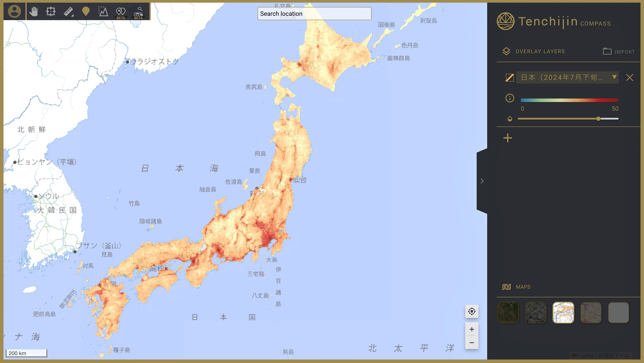Screen dimensions: 644x363
Task: Open the 地理院タイル attribution link
Action: (613, 356)
